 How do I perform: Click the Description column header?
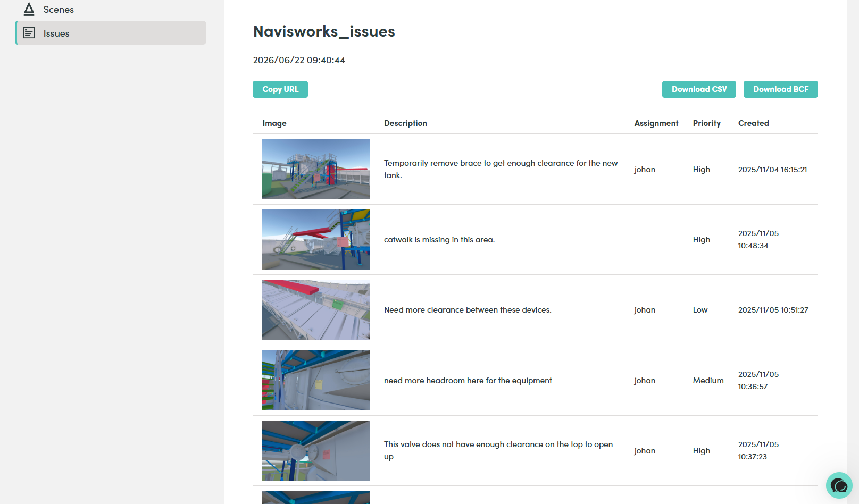(x=405, y=123)
